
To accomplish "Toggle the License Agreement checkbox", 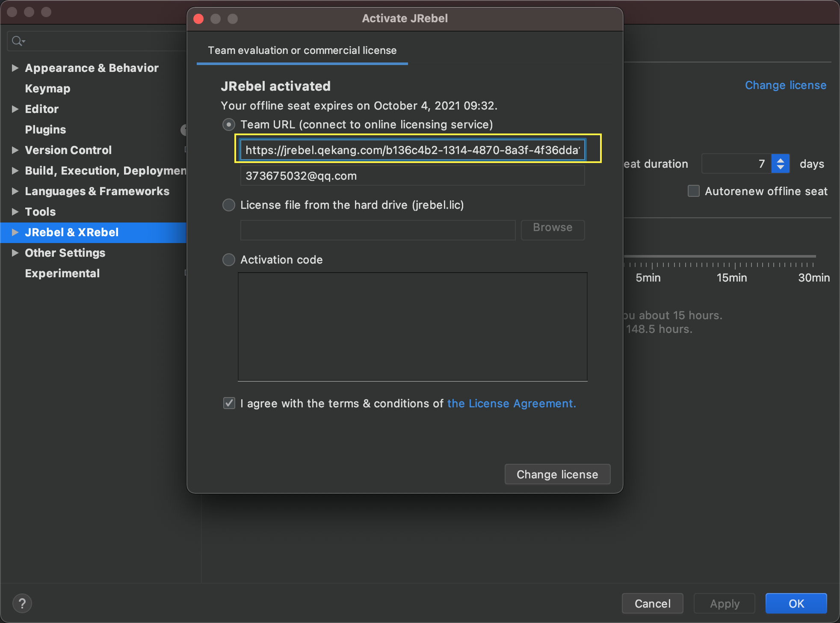I will point(229,403).
